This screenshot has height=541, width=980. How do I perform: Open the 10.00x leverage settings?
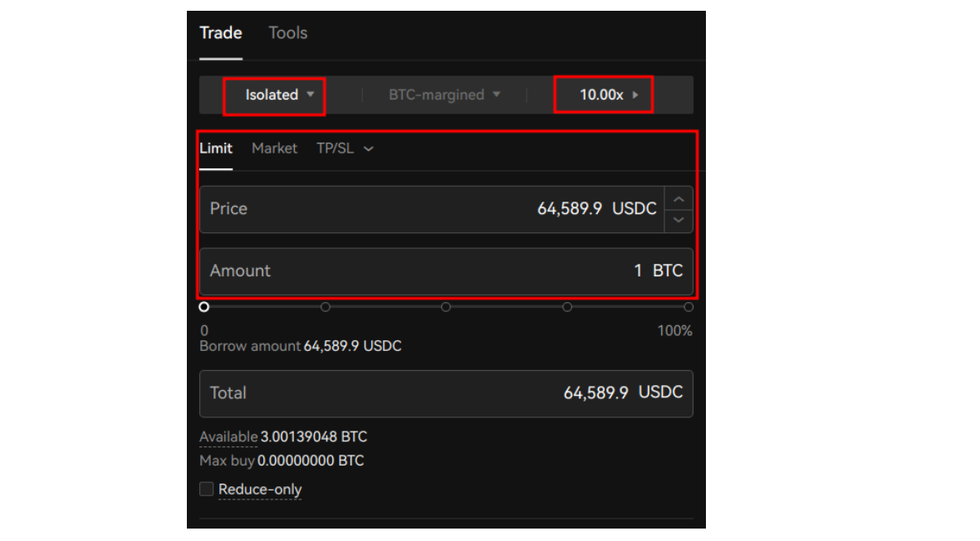click(x=604, y=95)
